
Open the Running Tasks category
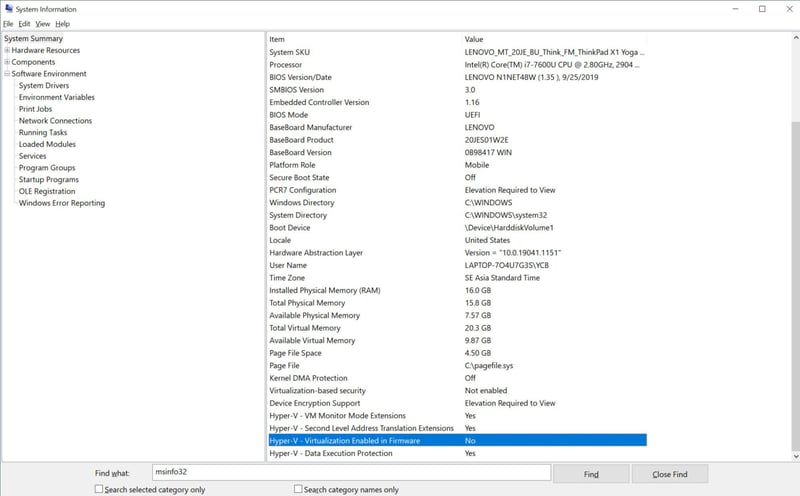pos(43,133)
